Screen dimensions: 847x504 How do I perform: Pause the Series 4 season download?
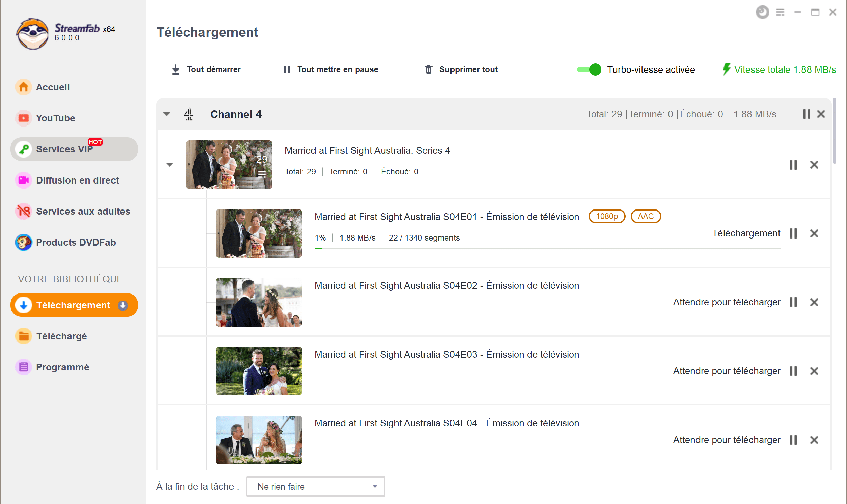(793, 165)
